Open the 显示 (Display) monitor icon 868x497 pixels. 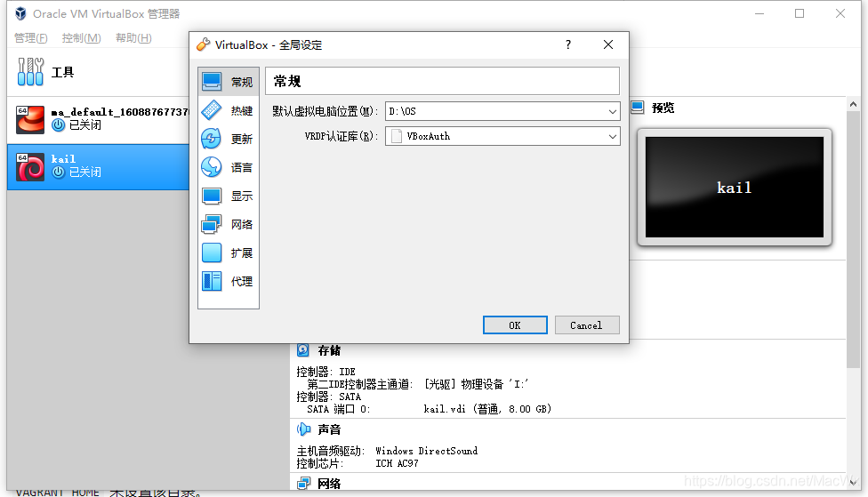click(212, 196)
